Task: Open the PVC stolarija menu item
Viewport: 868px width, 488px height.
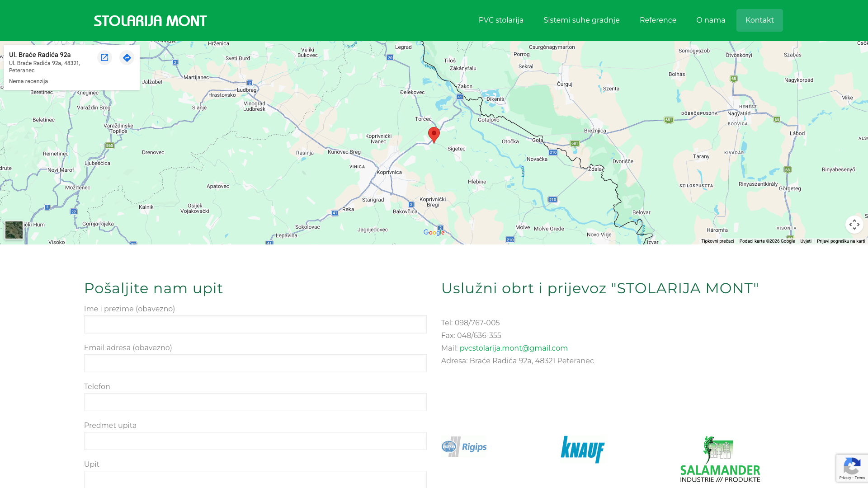Action: (x=501, y=20)
